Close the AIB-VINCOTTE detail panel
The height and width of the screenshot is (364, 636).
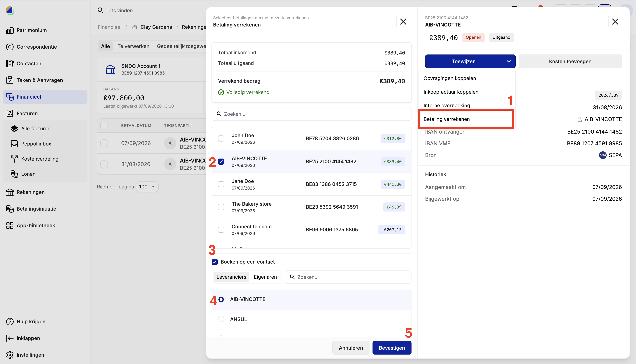(615, 22)
